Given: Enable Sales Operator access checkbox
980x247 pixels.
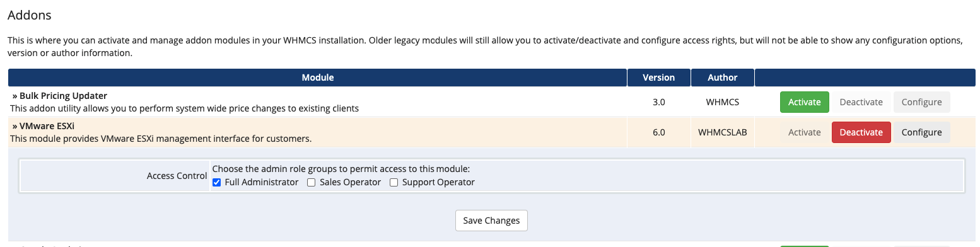Looking at the screenshot, I should 312,183.
